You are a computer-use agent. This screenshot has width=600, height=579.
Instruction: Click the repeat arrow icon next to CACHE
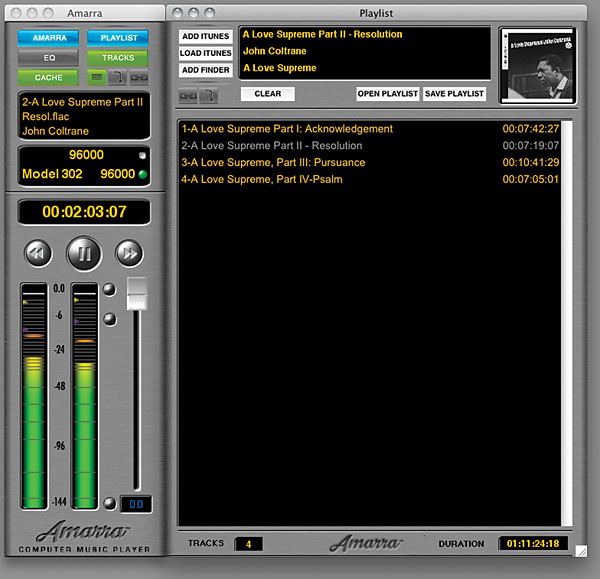coord(117,77)
